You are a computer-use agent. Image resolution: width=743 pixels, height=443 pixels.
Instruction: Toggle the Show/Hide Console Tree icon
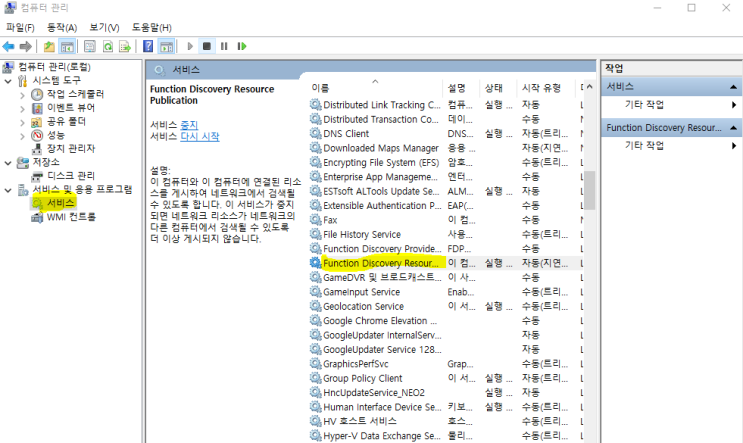pos(67,46)
